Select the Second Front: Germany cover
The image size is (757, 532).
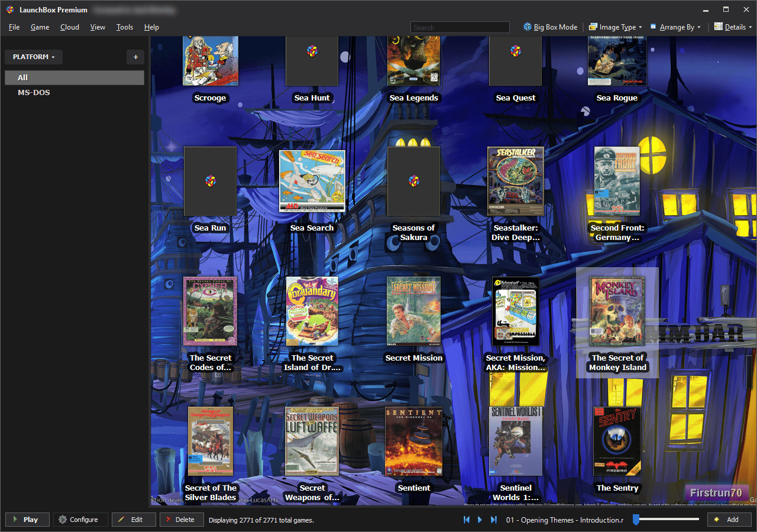click(617, 181)
